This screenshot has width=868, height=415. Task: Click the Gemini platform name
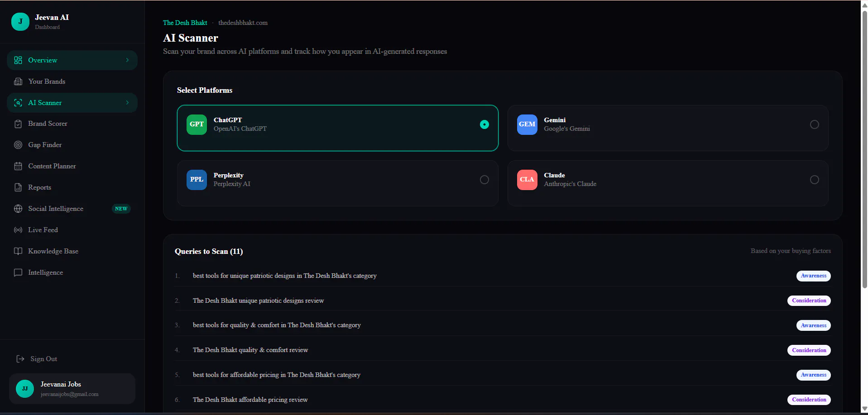[x=555, y=120]
